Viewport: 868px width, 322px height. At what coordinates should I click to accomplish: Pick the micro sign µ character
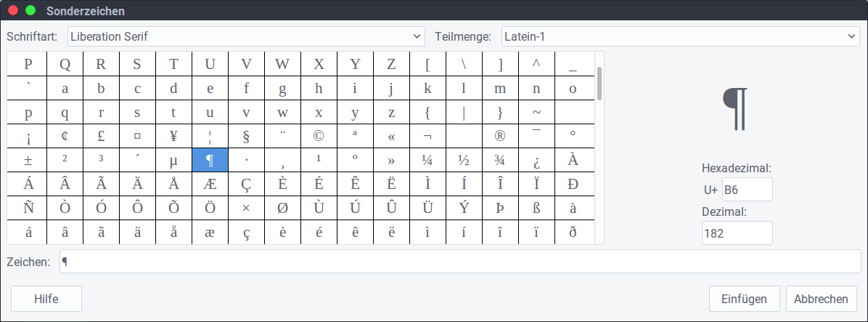tap(173, 160)
